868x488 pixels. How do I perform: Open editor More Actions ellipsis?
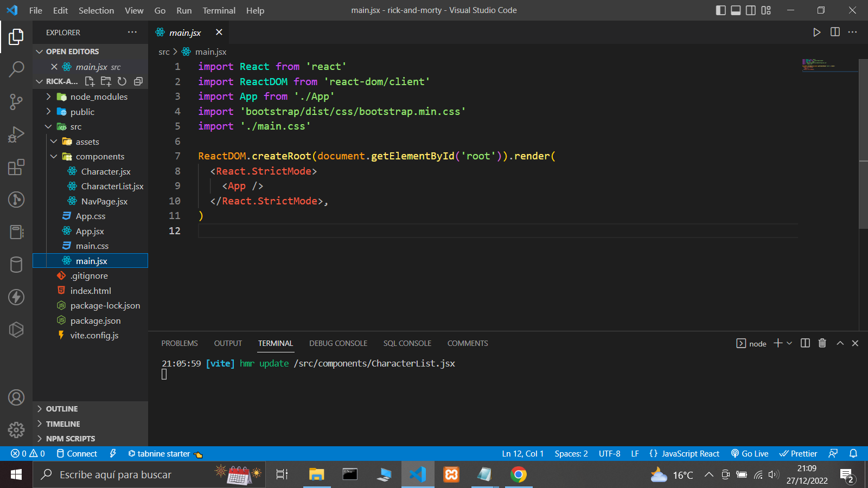pyautogui.click(x=853, y=33)
